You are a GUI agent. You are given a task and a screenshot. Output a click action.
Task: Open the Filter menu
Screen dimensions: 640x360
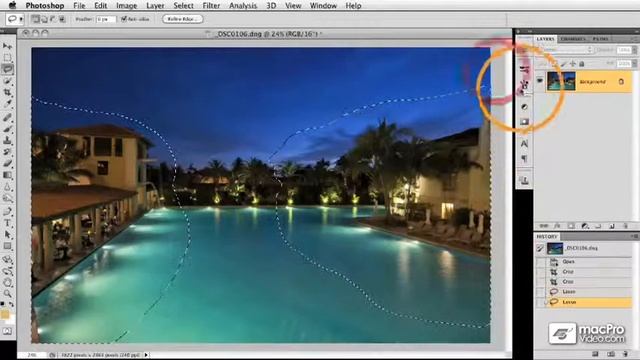[211, 6]
